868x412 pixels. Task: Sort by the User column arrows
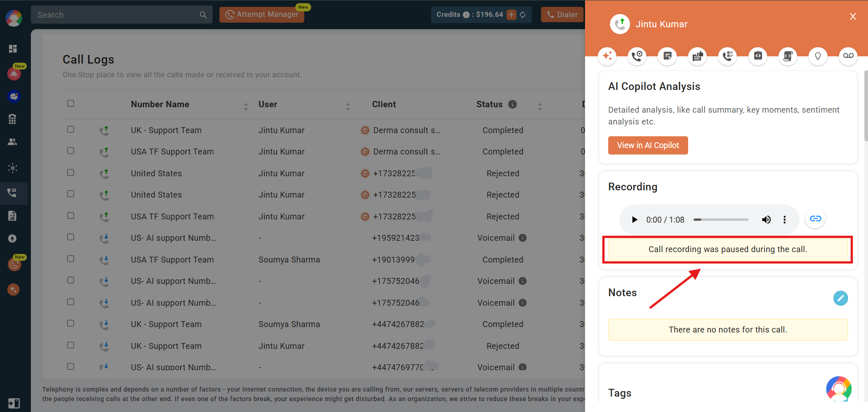coord(348,107)
